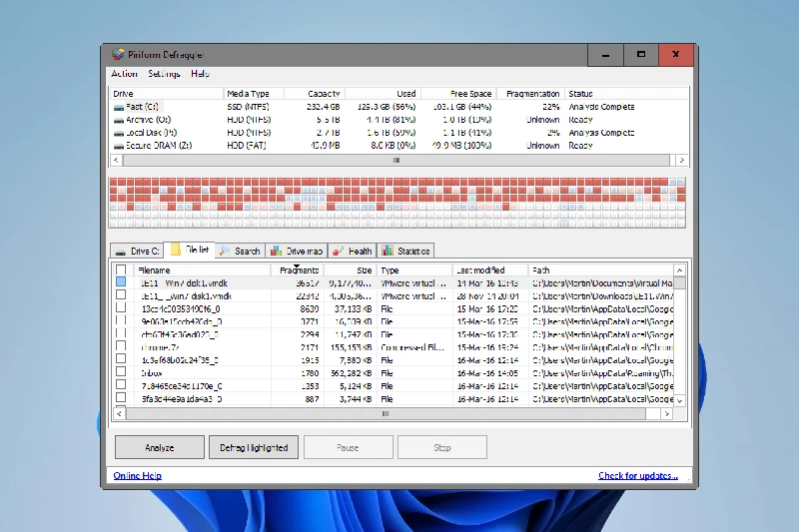799x532 pixels.
Task: Select the Inbox file name
Action: pyautogui.click(x=152, y=373)
